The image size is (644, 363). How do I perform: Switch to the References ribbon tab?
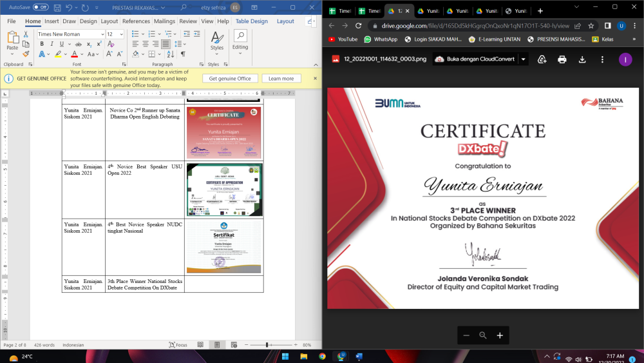136,21
